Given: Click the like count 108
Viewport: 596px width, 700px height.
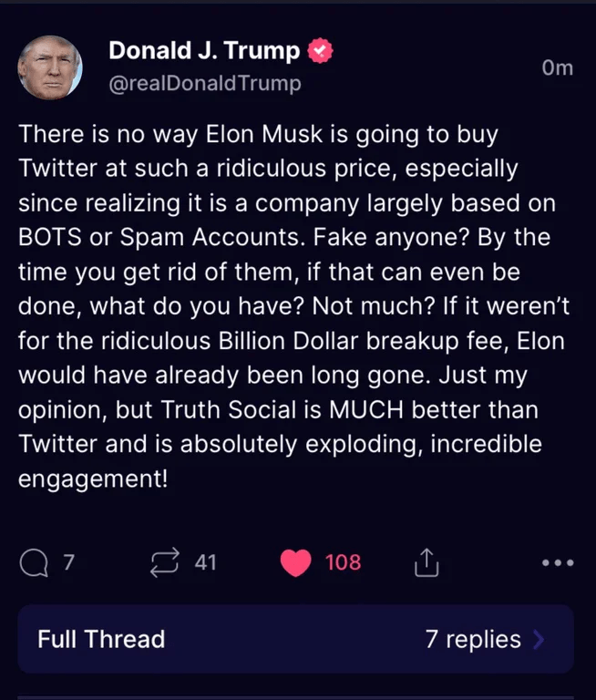Looking at the screenshot, I should pyautogui.click(x=343, y=562).
